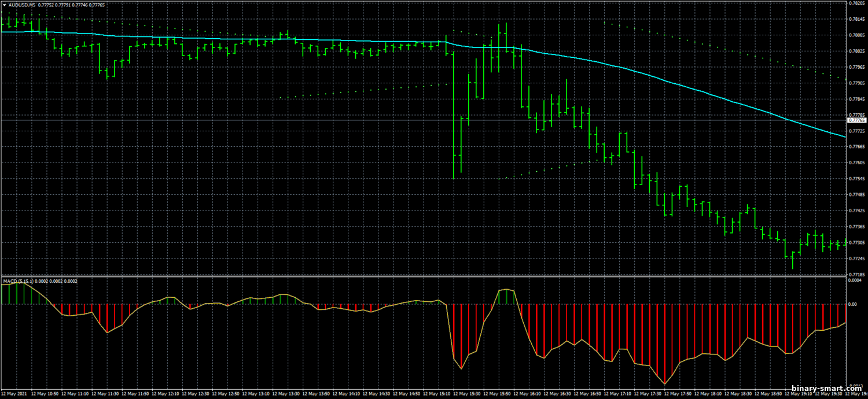Click the current price tag 0.77765
868x399 pixels.
[x=857, y=120]
